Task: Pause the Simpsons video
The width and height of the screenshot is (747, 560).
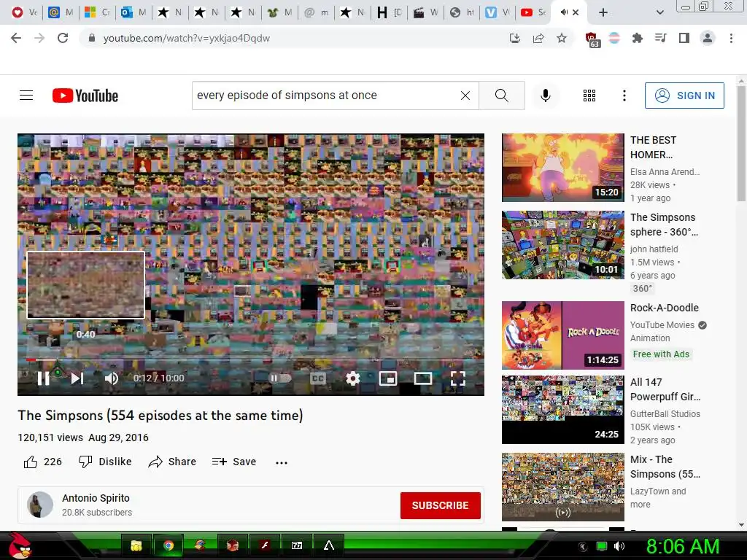Action: 43,378
